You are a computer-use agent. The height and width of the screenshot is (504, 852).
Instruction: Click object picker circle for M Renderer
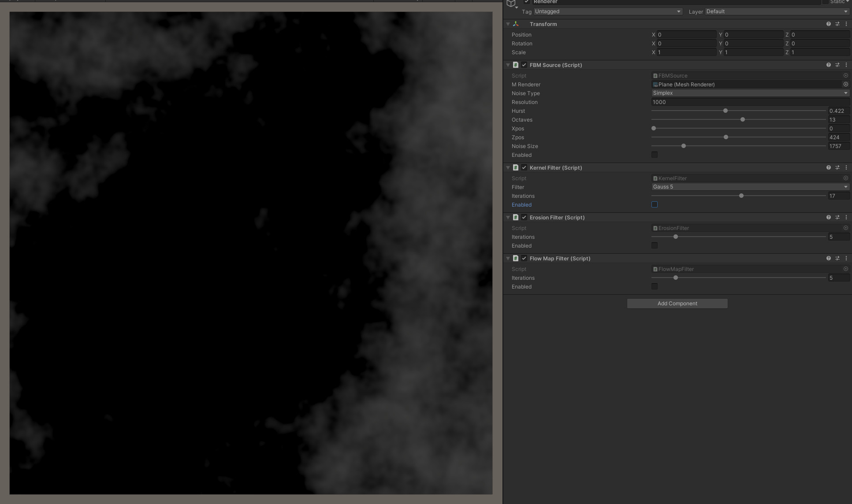point(845,84)
